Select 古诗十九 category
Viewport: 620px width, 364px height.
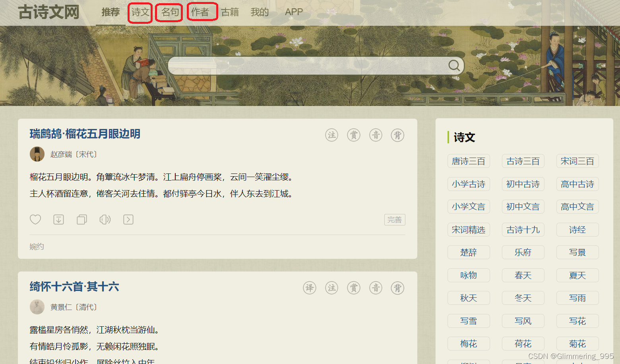tap(523, 230)
